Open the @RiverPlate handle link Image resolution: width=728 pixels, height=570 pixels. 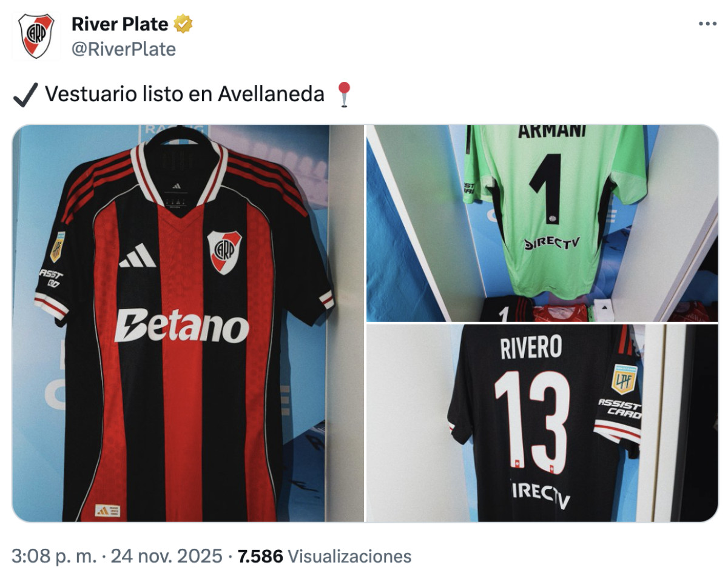pos(124,49)
